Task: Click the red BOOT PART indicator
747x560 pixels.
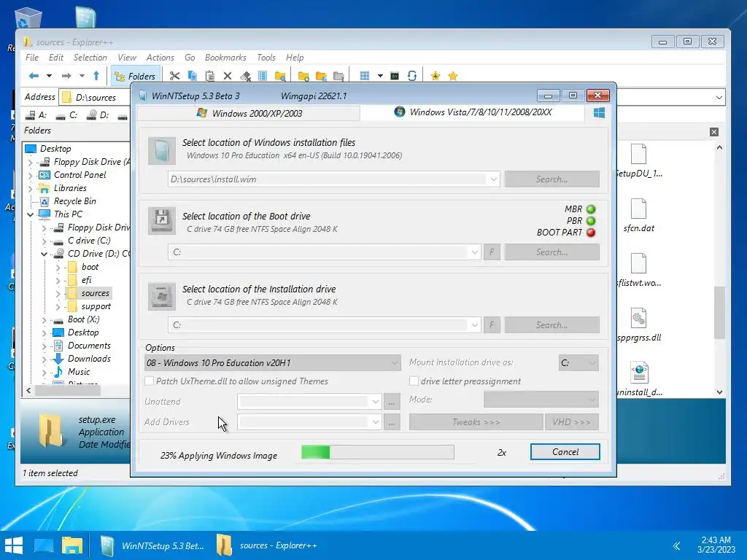Action: click(x=591, y=233)
